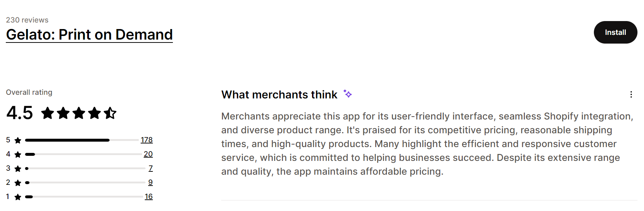Install the Gelato app
Viewport: 644px width, 211px height.
tap(615, 32)
